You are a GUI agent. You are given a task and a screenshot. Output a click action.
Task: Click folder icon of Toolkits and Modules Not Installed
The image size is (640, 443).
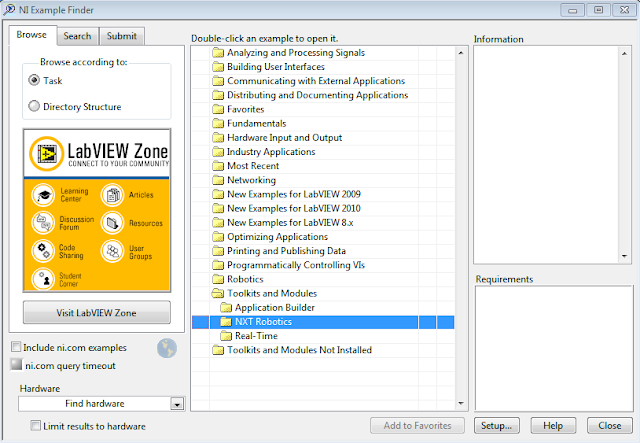coord(218,350)
